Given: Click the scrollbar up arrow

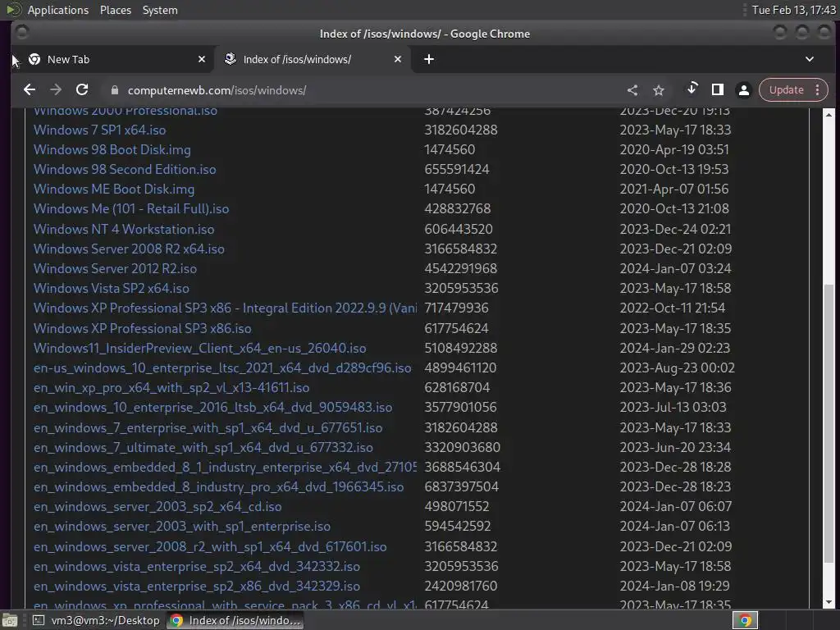Looking at the screenshot, I should click(x=829, y=115).
